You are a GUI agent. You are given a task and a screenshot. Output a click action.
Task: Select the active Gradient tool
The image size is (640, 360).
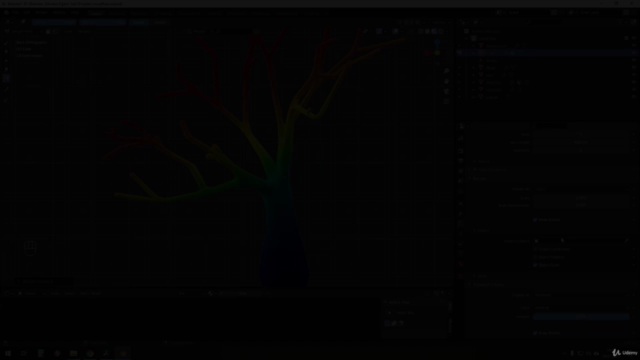point(6,78)
